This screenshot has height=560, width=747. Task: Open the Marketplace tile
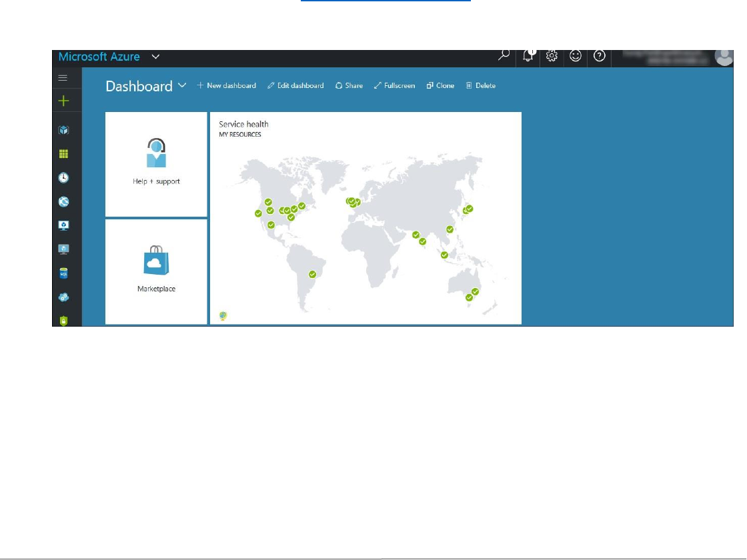tap(156, 271)
